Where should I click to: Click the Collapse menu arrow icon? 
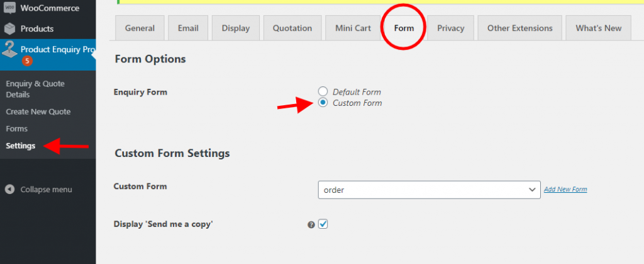10,190
